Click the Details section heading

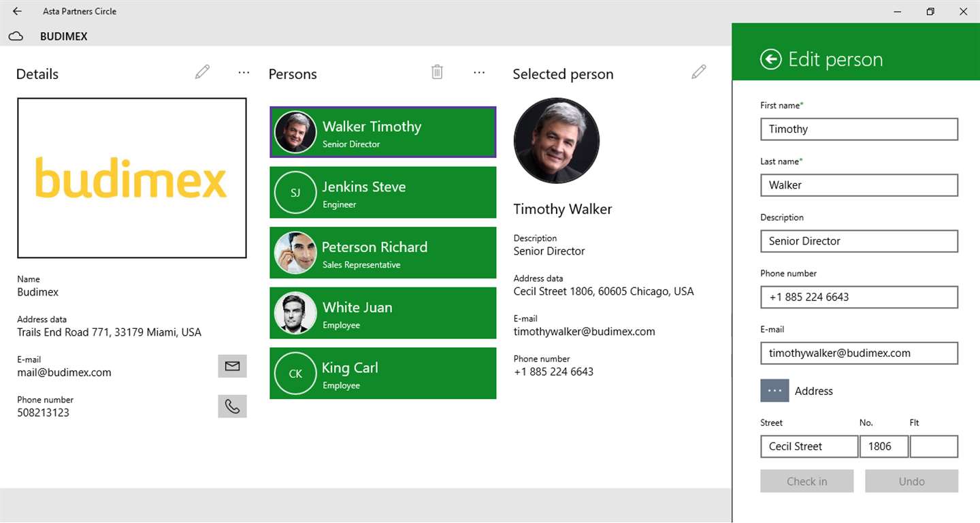tap(37, 74)
